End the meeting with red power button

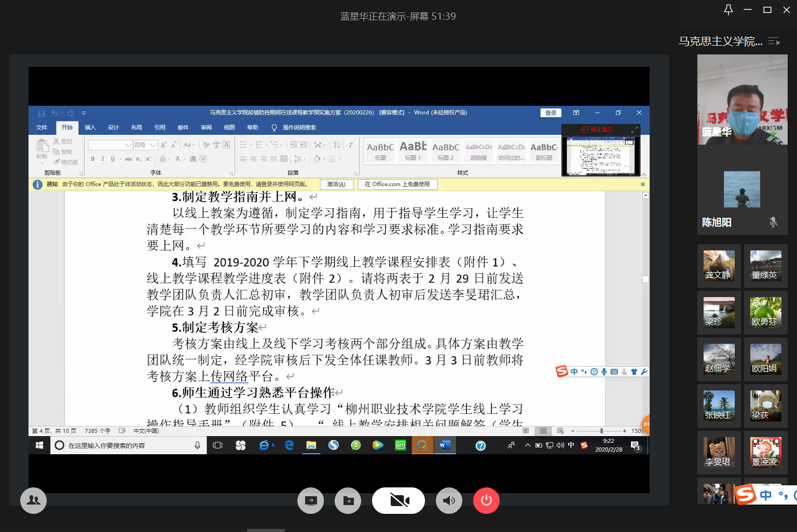[486, 500]
